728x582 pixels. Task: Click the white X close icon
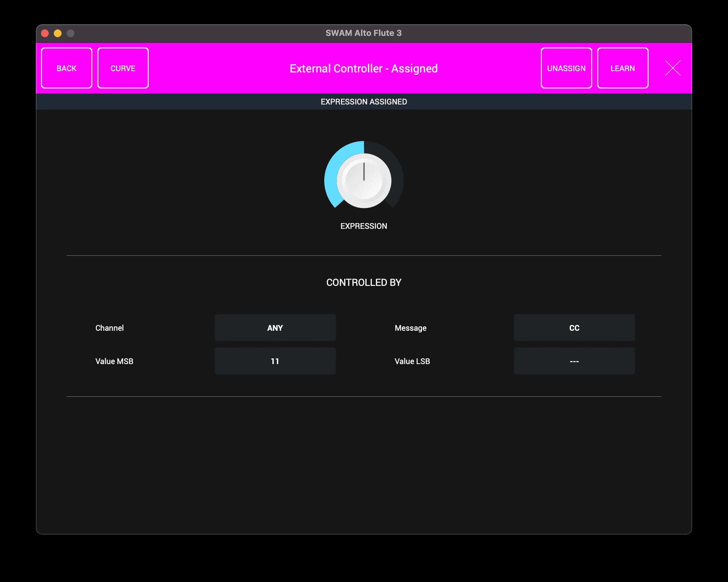(x=673, y=68)
